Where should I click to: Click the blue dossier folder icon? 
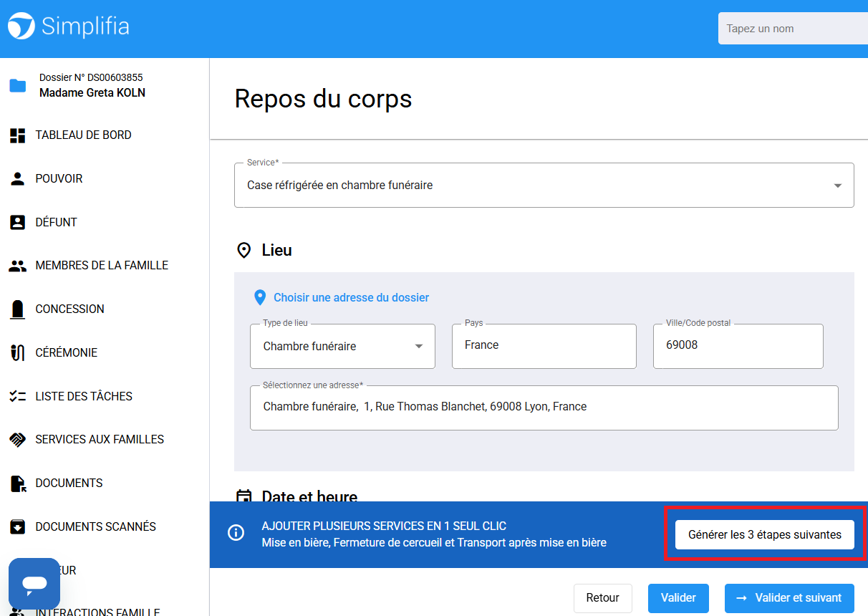click(x=18, y=86)
